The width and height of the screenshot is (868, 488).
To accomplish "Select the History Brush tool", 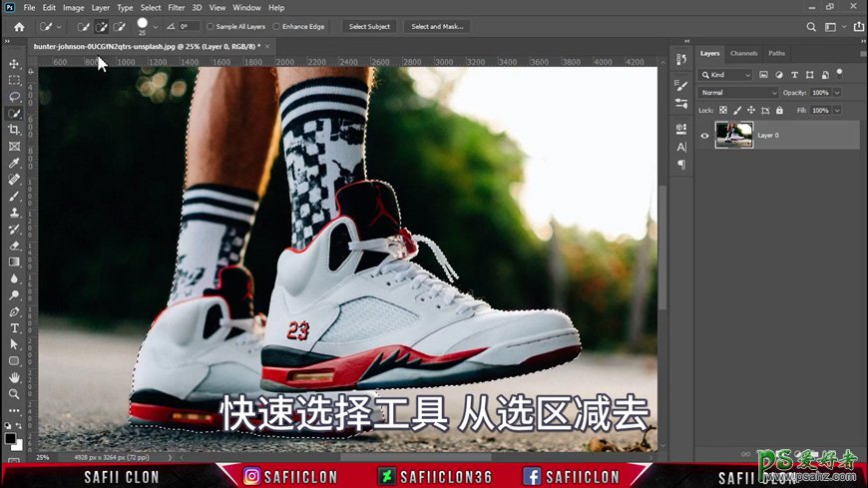I will [x=14, y=229].
